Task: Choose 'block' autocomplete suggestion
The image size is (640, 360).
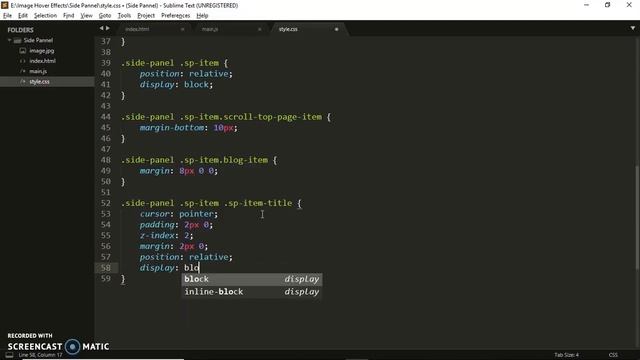Action: 251,279
